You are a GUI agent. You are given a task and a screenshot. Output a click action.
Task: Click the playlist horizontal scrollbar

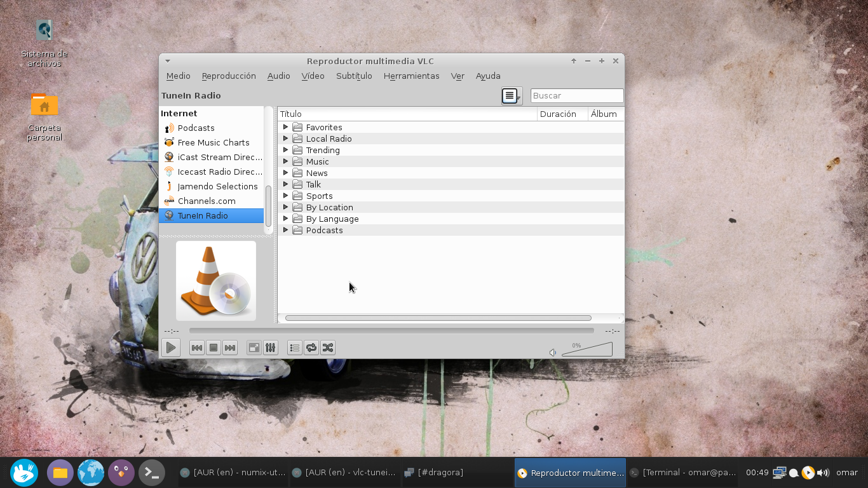[x=438, y=318]
